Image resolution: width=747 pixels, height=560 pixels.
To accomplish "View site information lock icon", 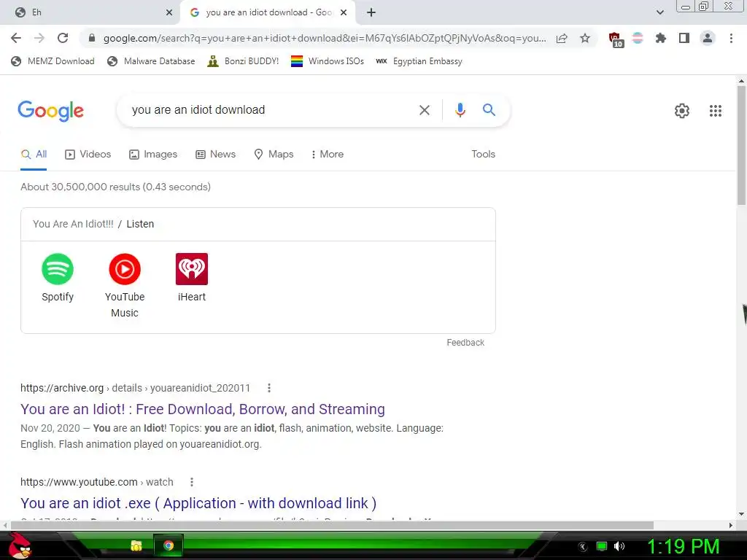I will 92,38.
